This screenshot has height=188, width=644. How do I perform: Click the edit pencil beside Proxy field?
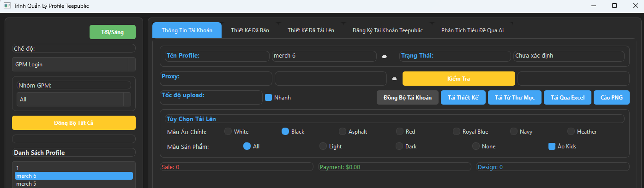[394, 79]
